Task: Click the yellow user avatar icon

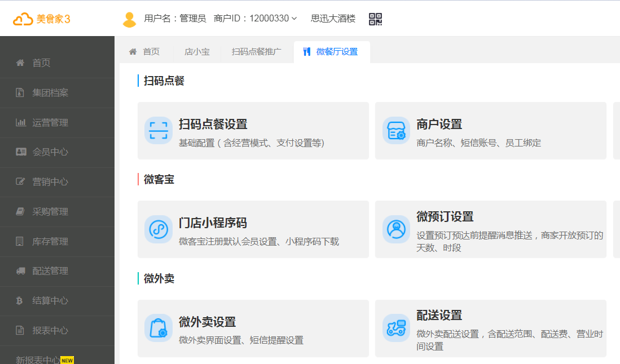Action: [x=129, y=18]
